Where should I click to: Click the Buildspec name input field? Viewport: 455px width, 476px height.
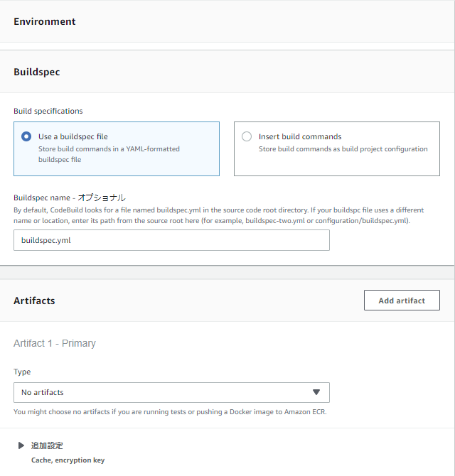(x=171, y=240)
